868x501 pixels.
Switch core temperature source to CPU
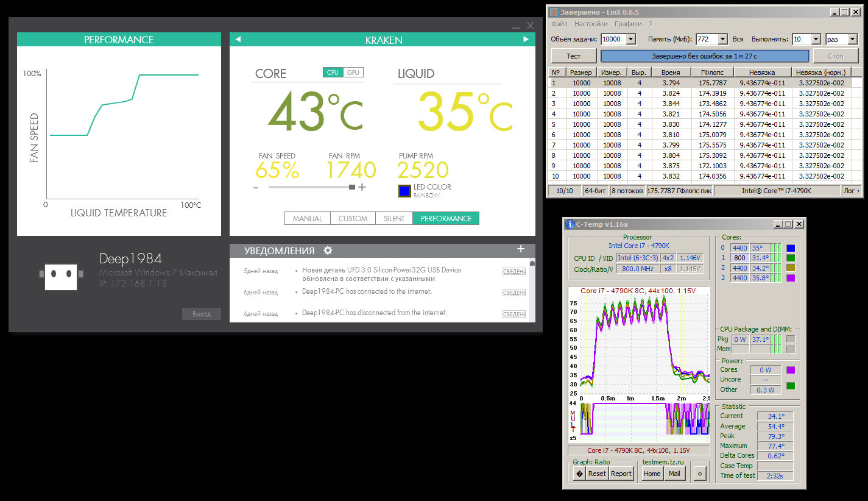pos(333,73)
